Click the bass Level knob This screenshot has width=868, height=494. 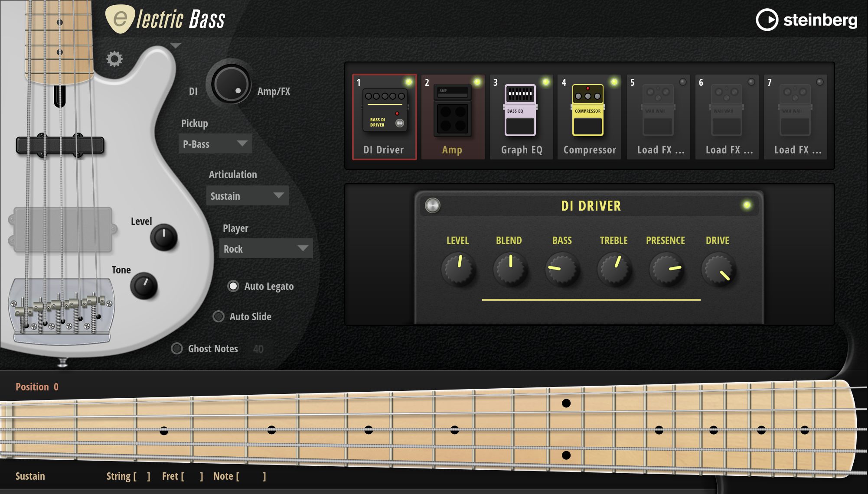164,237
